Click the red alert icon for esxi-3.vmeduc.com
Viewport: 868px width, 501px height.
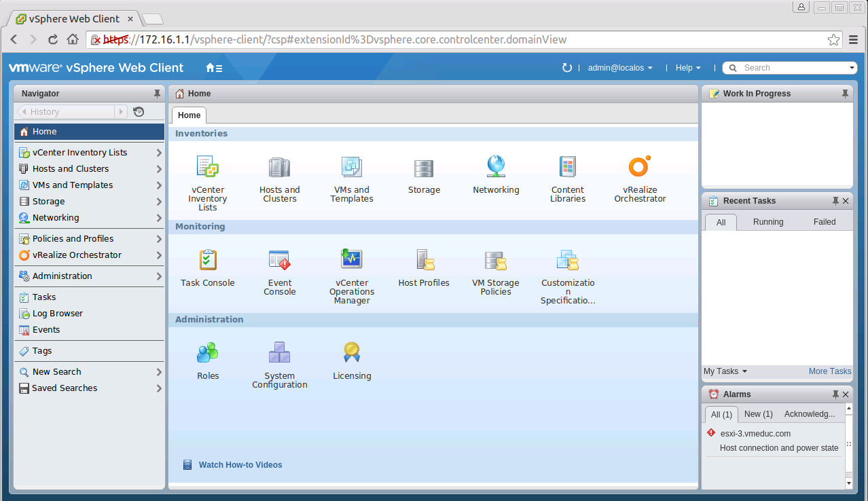click(711, 433)
